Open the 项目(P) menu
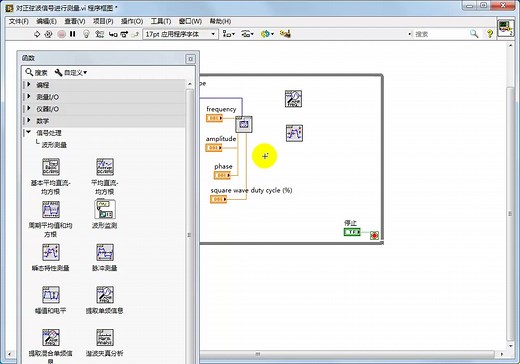Screen dimensions: 520x364 point(103,21)
